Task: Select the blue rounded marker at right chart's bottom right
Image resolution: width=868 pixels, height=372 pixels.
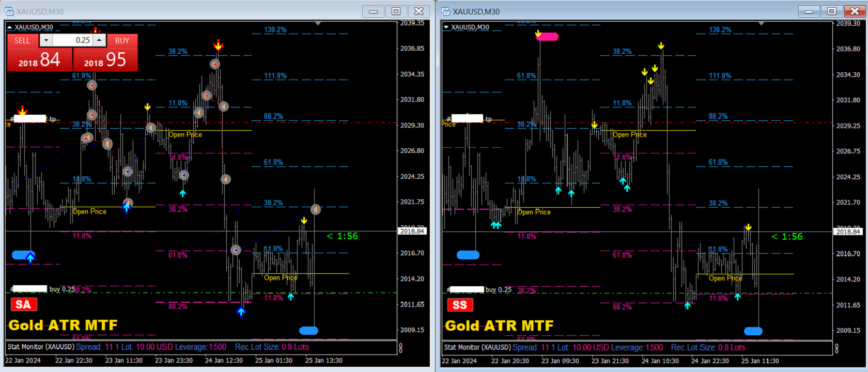Action: point(753,331)
